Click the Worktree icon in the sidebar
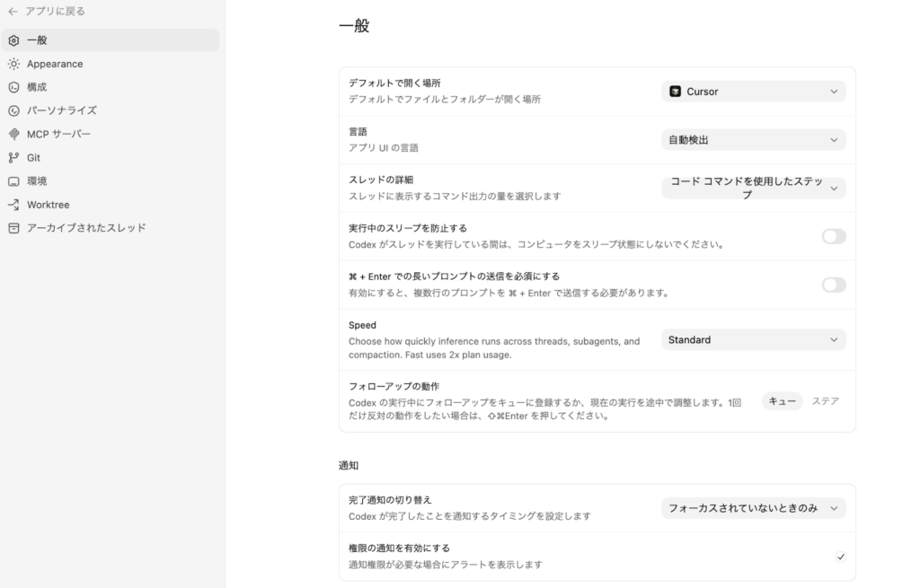 13,204
